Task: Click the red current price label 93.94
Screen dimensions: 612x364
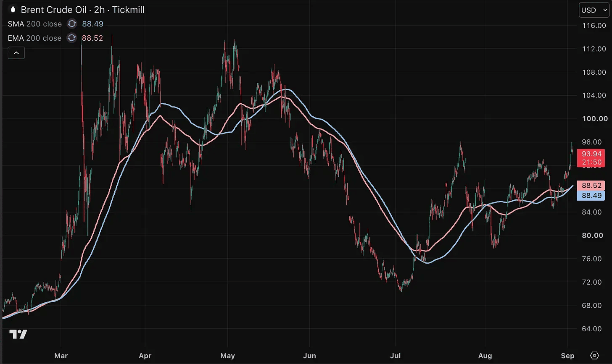Action: 591,158
